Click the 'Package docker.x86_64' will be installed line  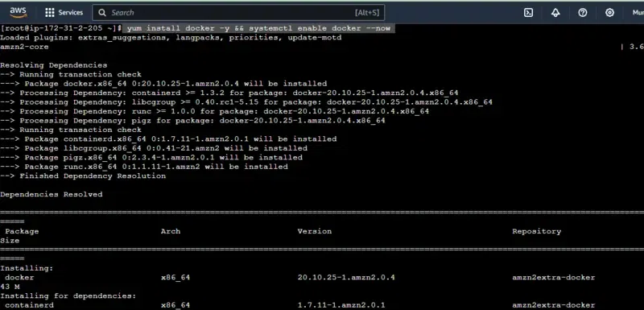pyautogui.click(x=163, y=84)
